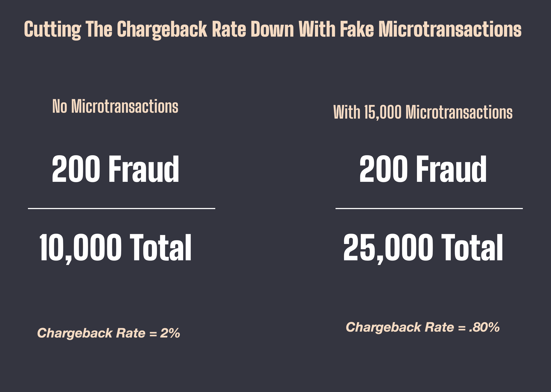Screen dimensions: 551x392
Task: Select the "10,000" denominator number
Action: [x=81, y=248]
